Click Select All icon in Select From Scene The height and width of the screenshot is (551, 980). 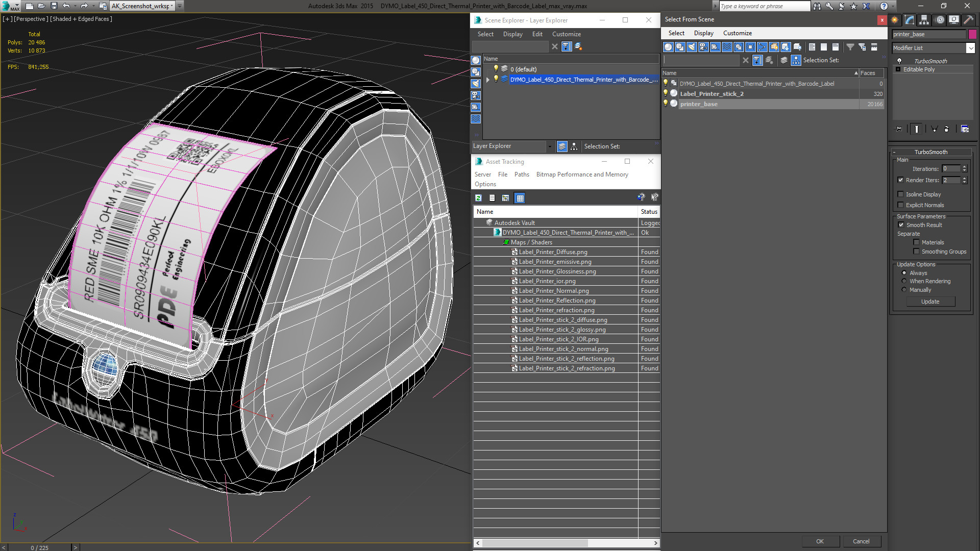[812, 47]
